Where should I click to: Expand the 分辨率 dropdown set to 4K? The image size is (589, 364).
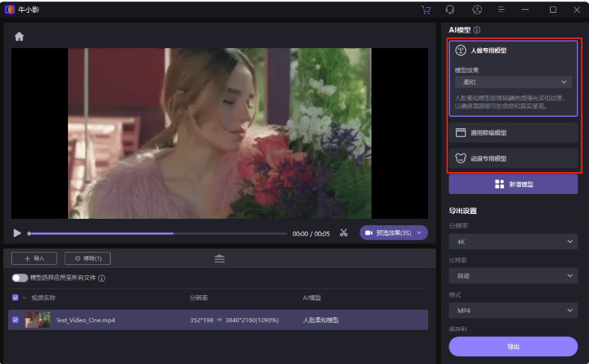[x=513, y=241]
